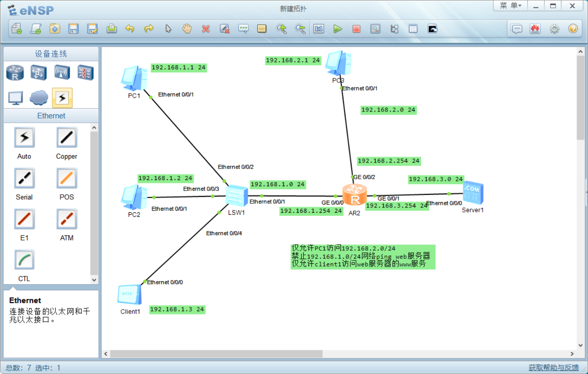The image size is (588, 374).
Task: Stop devices with the red stop button
Action: point(356,29)
